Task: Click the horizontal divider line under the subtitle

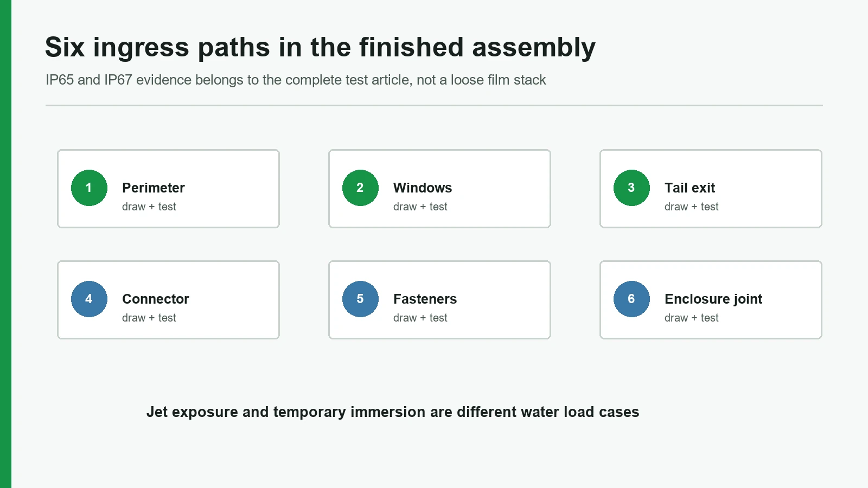Action: [434, 105]
